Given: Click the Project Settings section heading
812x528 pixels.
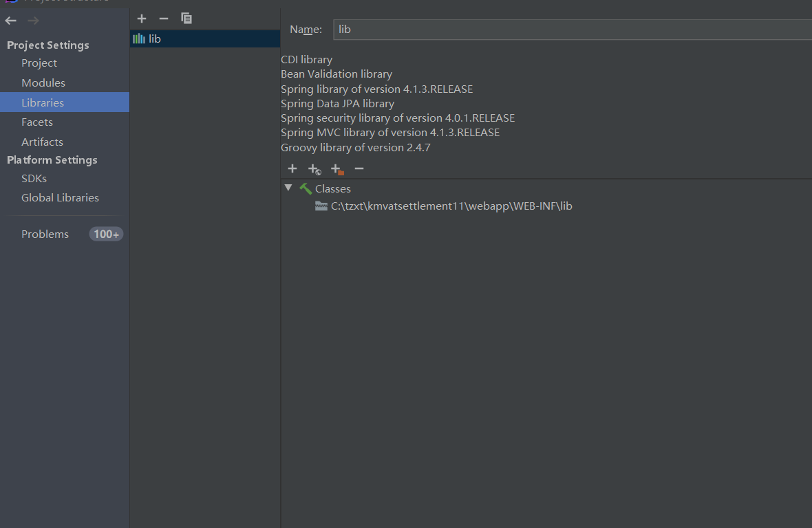Looking at the screenshot, I should click(47, 45).
